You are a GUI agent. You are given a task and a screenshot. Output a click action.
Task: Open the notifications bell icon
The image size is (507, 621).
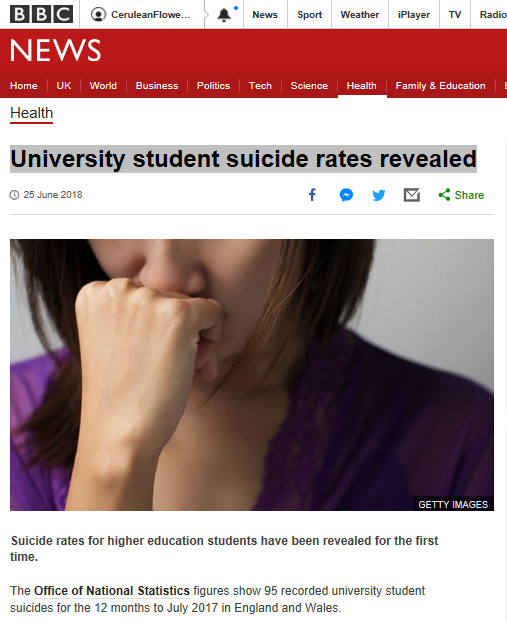[224, 15]
